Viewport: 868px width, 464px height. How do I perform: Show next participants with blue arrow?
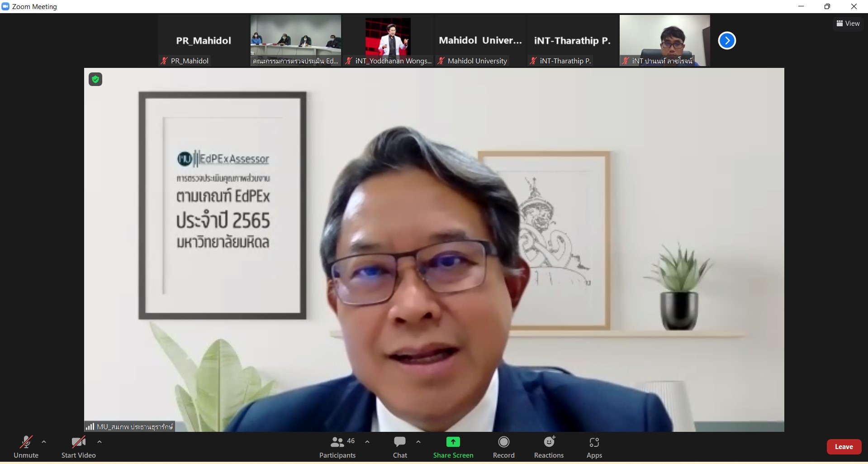pos(727,41)
